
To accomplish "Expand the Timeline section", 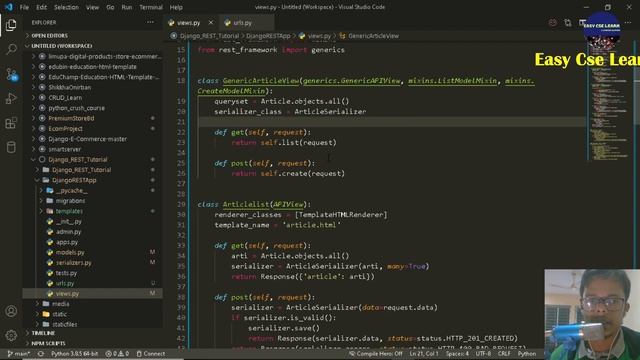I will pos(43,333).
